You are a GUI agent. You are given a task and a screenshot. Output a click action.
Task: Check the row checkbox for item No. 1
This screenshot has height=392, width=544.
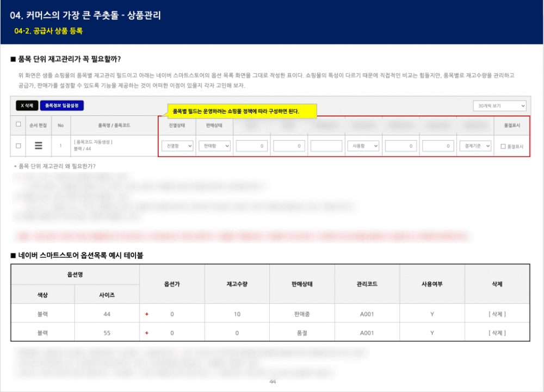[x=18, y=146]
